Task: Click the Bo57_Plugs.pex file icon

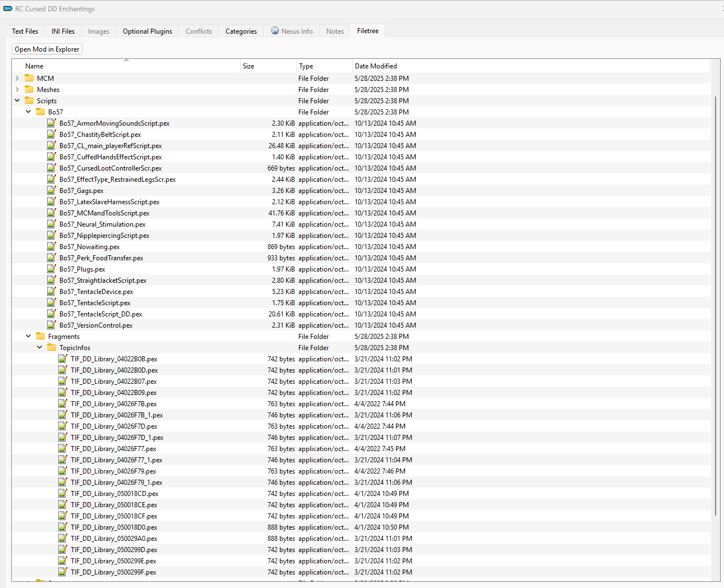Action: 52,269
